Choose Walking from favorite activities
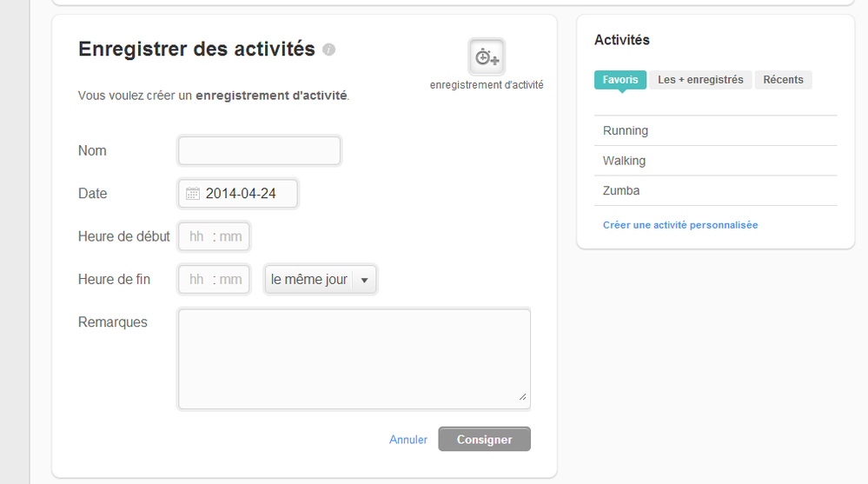Screen dimensions: 868x484 click(x=715, y=161)
